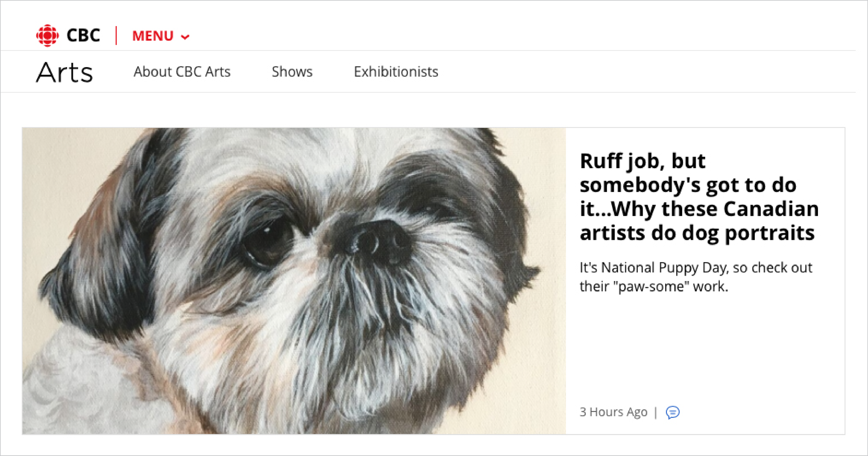Open About CBC Arts page
This screenshot has width=868, height=456.
(182, 72)
